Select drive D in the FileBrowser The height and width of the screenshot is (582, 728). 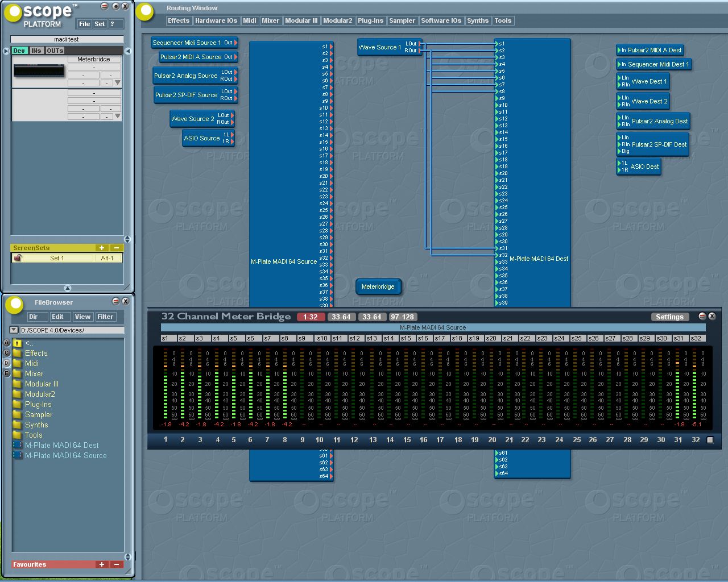click(x=7, y=363)
